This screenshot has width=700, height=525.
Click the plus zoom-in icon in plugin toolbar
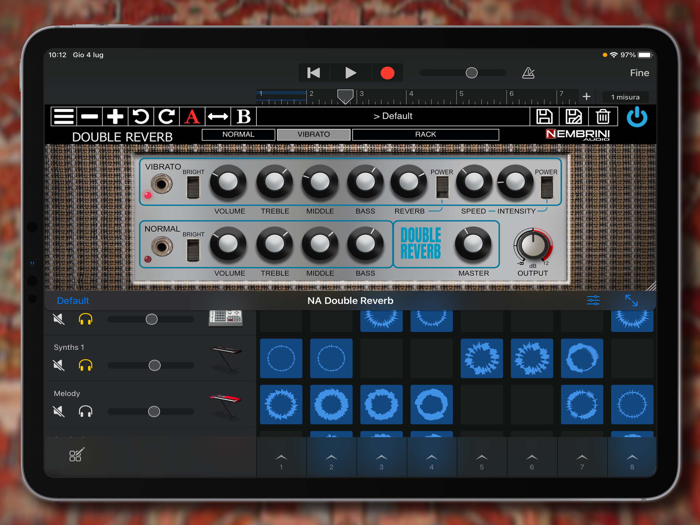click(115, 117)
